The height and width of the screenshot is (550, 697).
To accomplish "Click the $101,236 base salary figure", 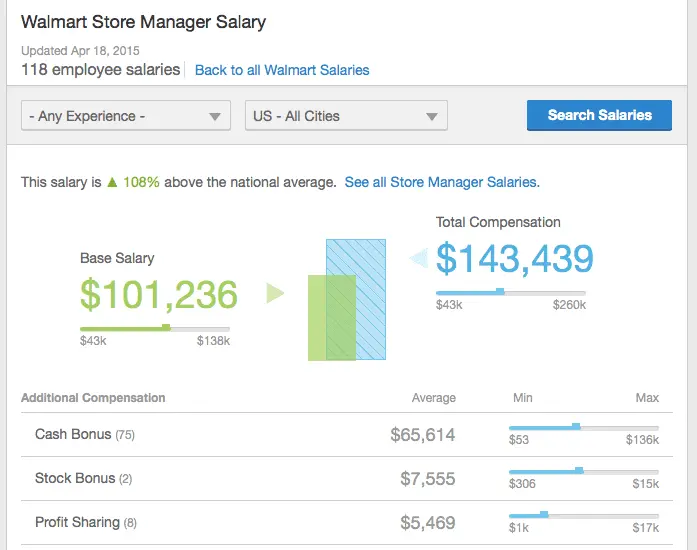I will (x=159, y=294).
